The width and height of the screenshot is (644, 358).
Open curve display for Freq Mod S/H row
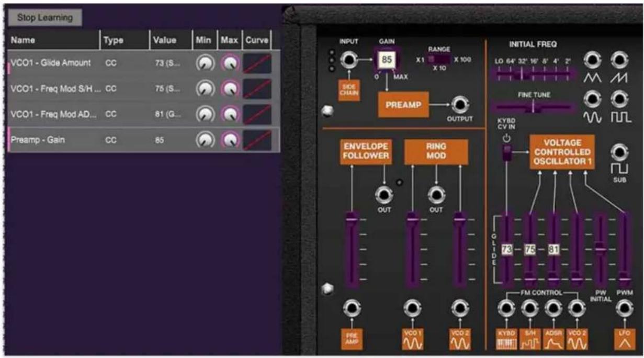click(x=257, y=89)
